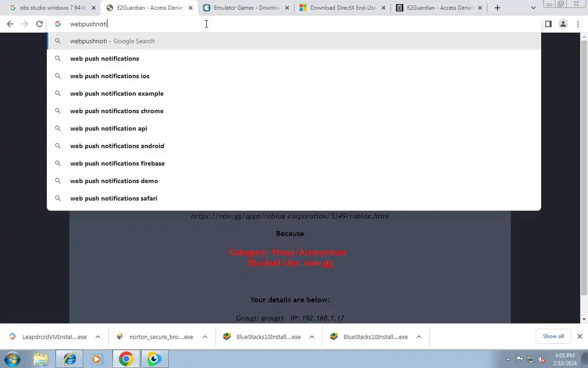Open Chrome's three-dot menu

[x=578, y=24]
